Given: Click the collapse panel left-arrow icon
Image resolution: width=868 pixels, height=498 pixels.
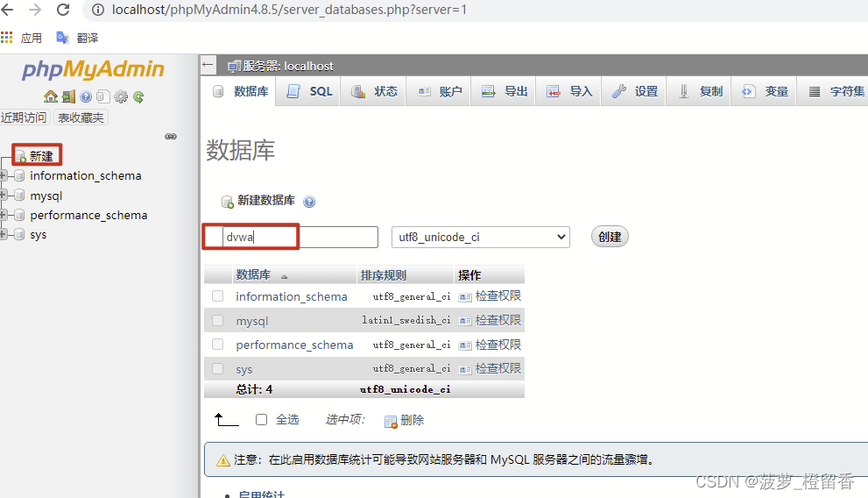Looking at the screenshot, I should [x=208, y=65].
